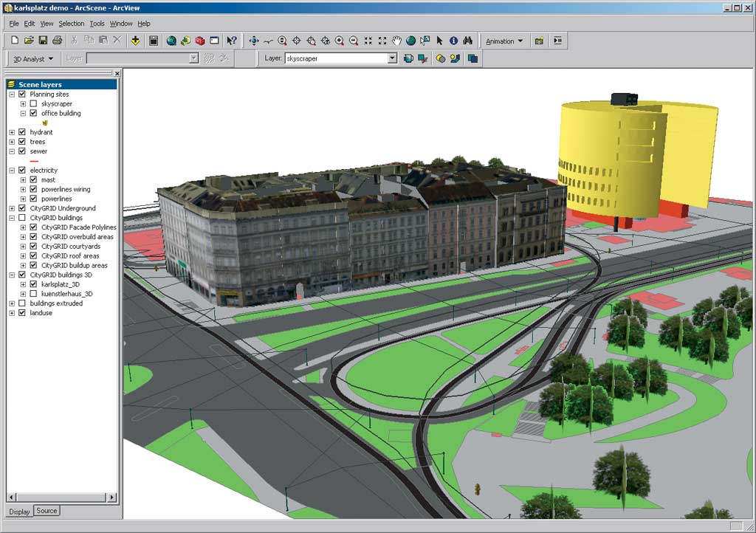Uncheck the Planning sites layer
Screen dimensions: 756x533
(x=21, y=94)
